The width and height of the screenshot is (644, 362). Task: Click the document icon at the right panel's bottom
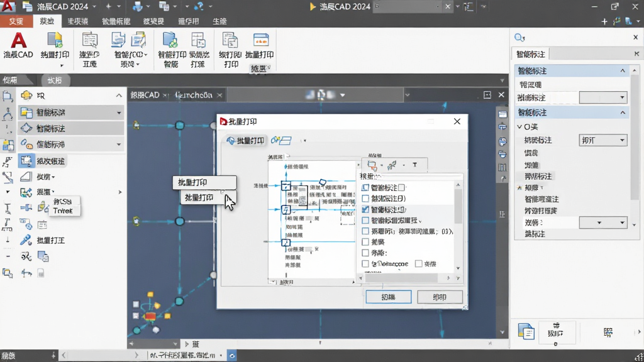tap(526, 332)
